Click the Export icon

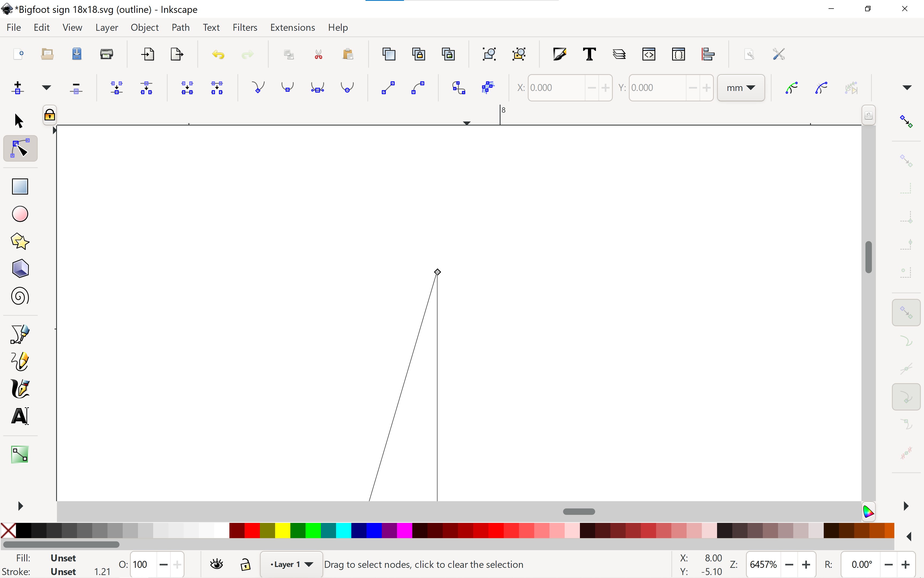coord(177,54)
